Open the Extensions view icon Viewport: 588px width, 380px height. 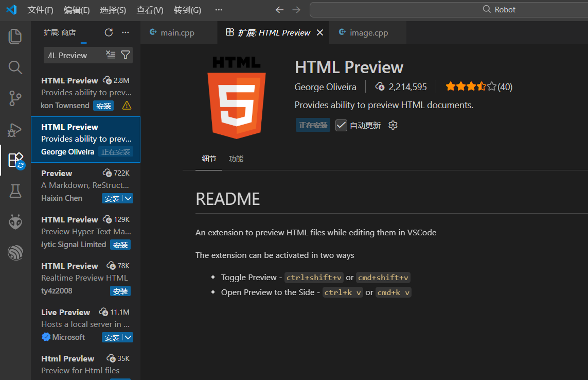pyautogui.click(x=16, y=160)
